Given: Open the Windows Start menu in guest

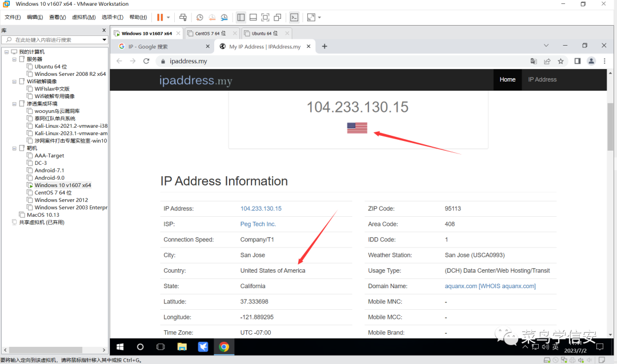Looking at the screenshot, I should tap(120, 347).
